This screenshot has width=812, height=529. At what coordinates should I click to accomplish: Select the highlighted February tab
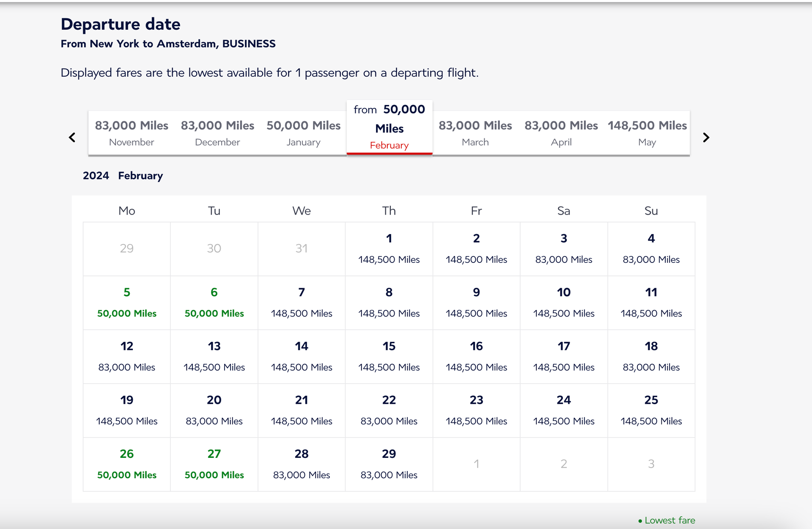tap(389, 127)
